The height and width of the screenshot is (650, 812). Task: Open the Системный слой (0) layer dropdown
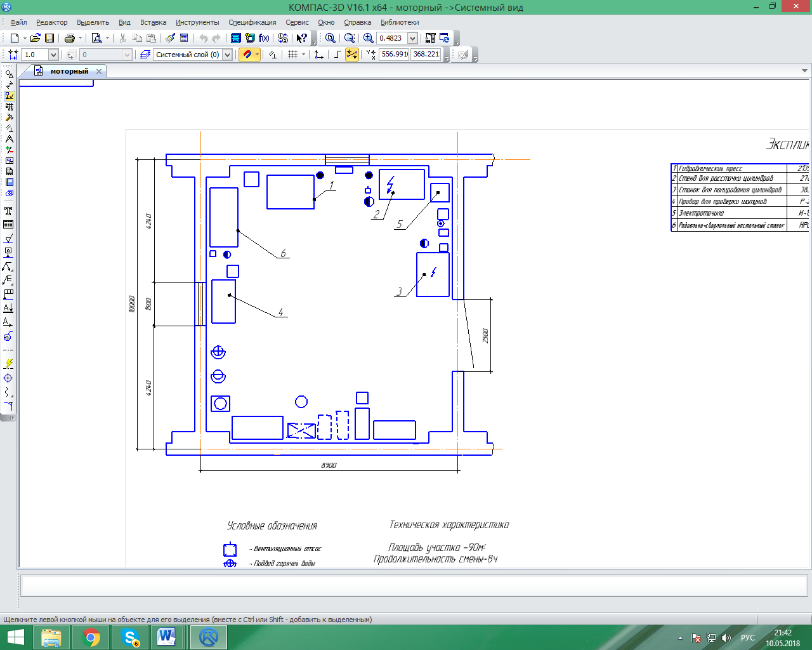coord(227,55)
